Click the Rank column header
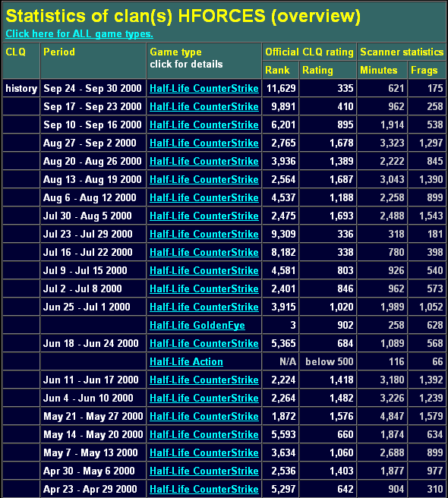The width and height of the screenshot is (448, 498). [x=277, y=70]
